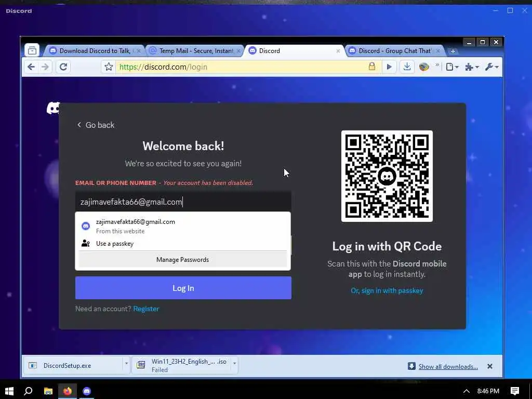Switch to Discord - Group Chat tab
532x399 pixels.
click(395, 51)
